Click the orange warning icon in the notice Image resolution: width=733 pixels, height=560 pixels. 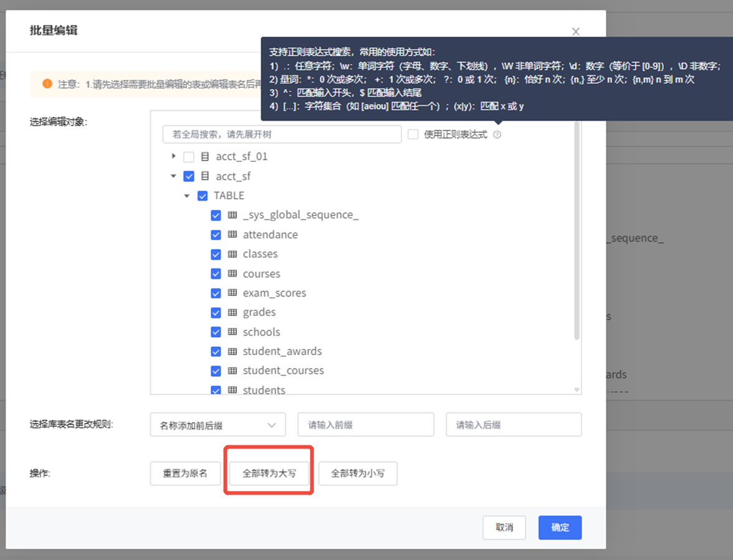tap(47, 83)
